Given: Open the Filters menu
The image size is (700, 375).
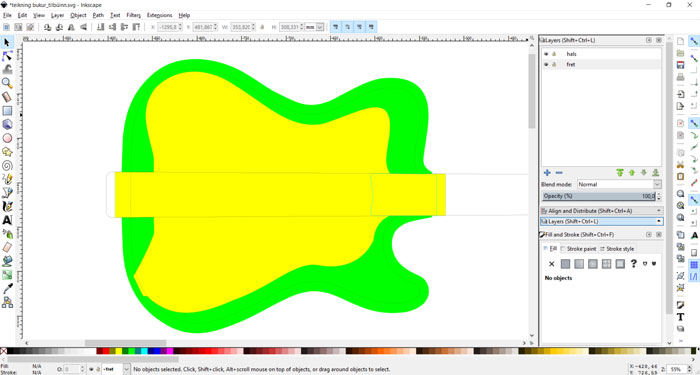Looking at the screenshot, I should pos(133,15).
